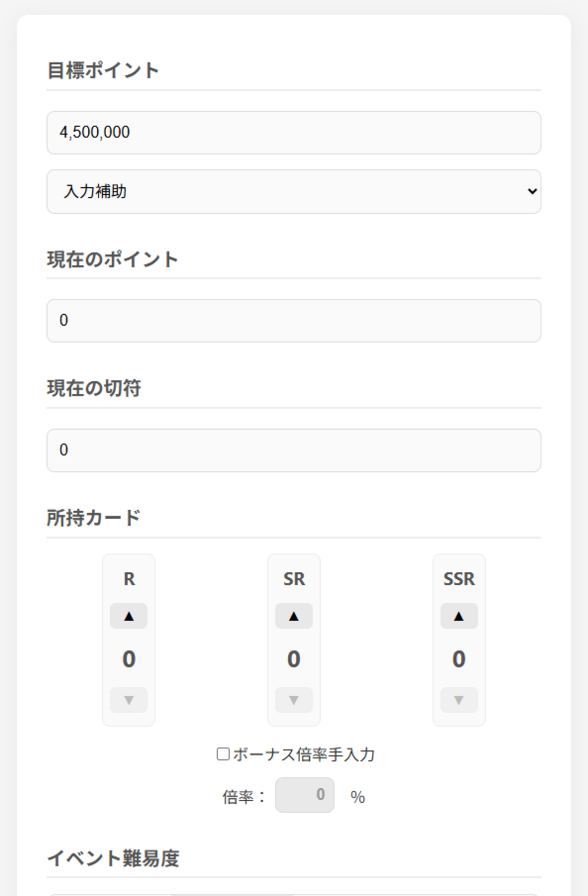The image size is (588, 896).
Task: Decrease the SSR card count
Action: click(x=459, y=700)
